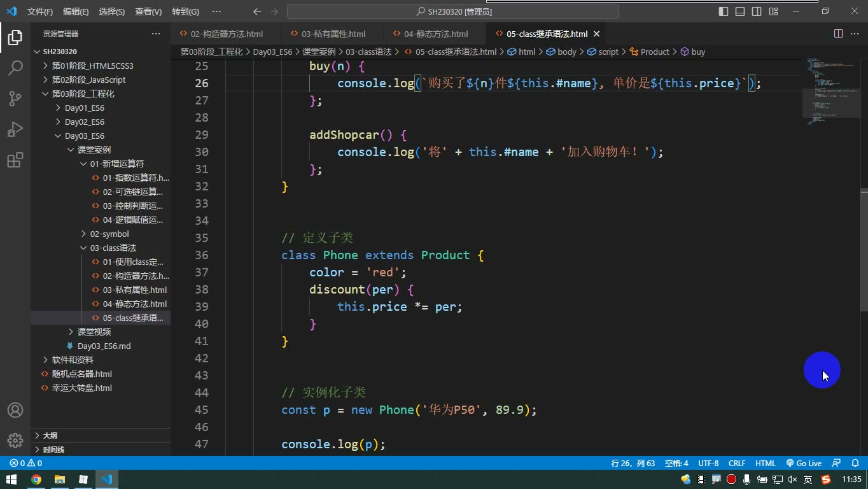Open the Run and Debug view
This screenshot has width=868, height=489.
[x=15, y=129]
